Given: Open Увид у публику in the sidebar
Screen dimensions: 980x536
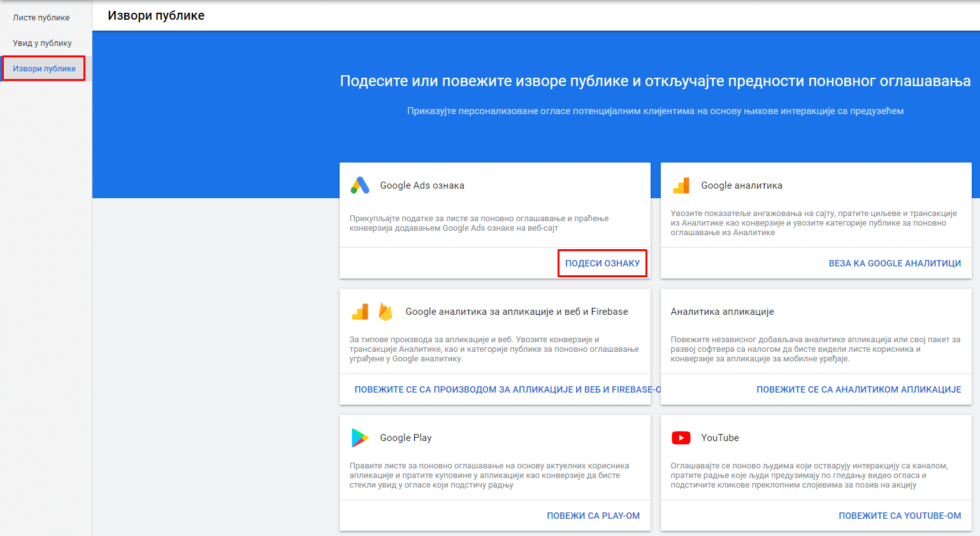Looking at the screenshot, I should click(42, 43).
